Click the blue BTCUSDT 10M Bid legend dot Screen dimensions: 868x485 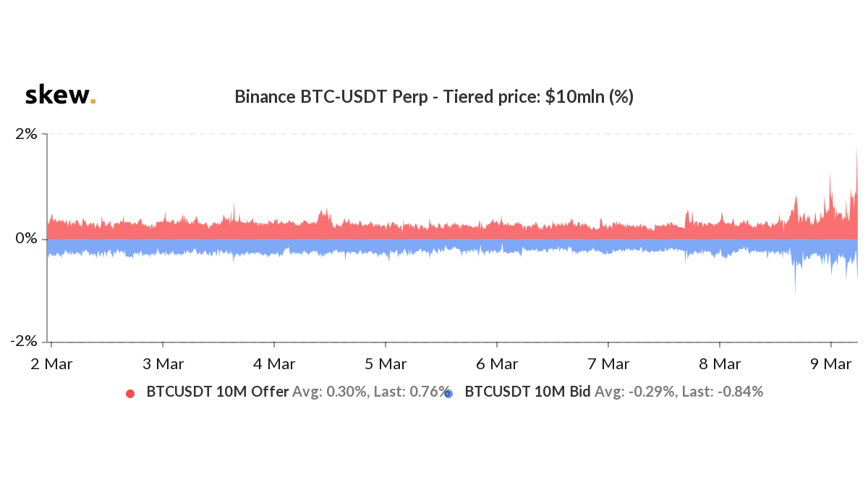pyautogui.click(x=448, y=394)
